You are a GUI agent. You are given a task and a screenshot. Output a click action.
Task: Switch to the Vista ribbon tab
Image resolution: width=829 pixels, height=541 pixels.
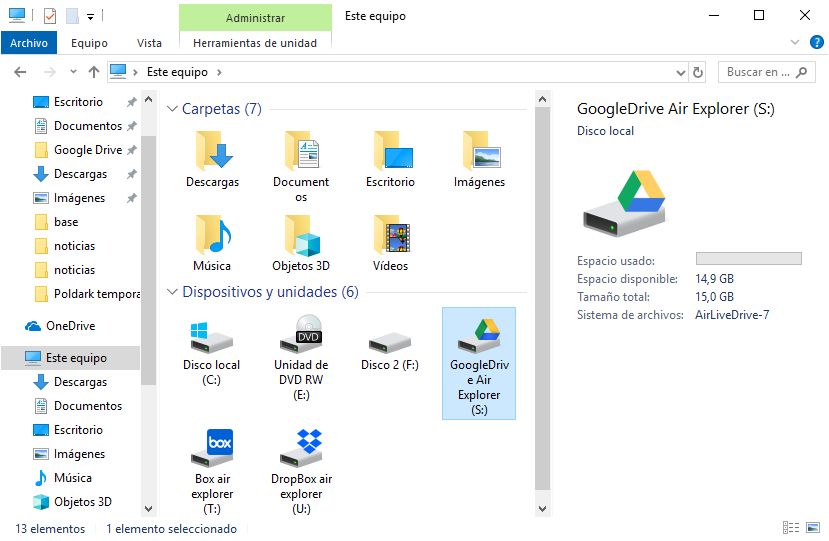point(149,43)
